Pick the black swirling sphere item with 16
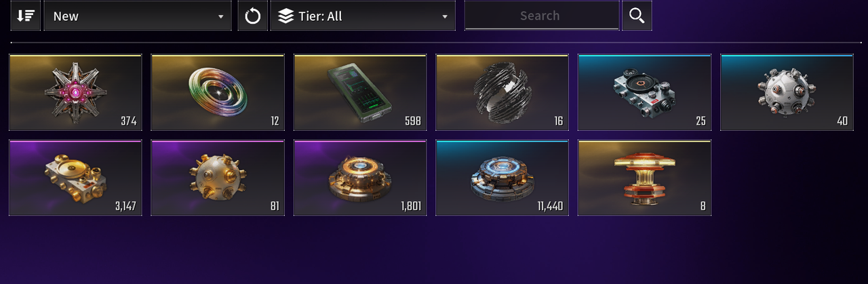 [502, 92]
